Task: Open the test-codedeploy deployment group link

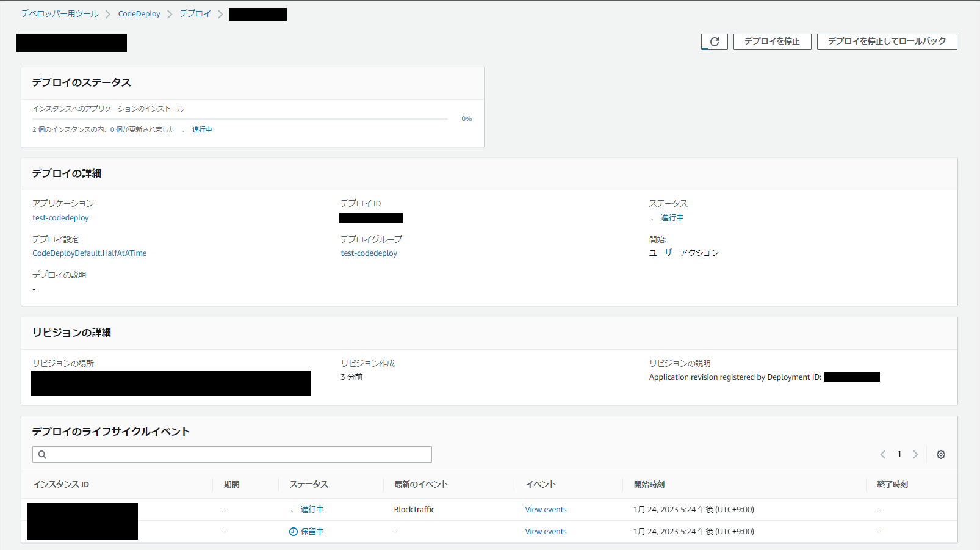Action: click(x=369, y=253)
